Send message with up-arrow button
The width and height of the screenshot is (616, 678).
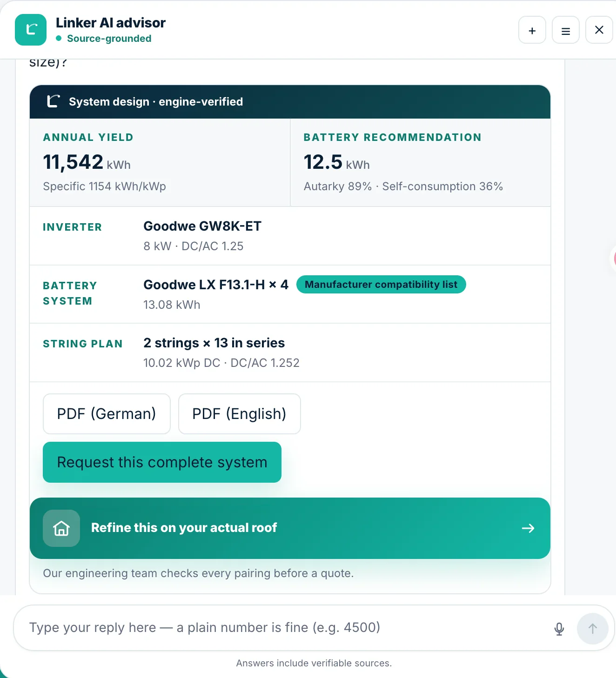[593, 629]
